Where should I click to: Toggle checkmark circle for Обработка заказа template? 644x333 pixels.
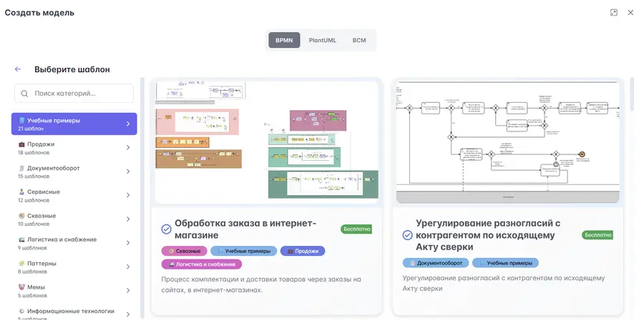pyautogui.click(x=166, y=229)
